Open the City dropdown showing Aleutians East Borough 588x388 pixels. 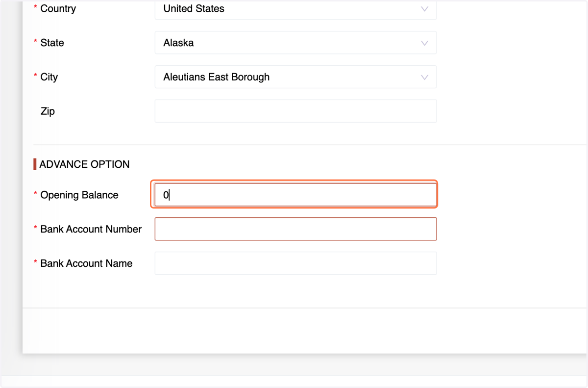pyautogui.click(x=295, y=77)
